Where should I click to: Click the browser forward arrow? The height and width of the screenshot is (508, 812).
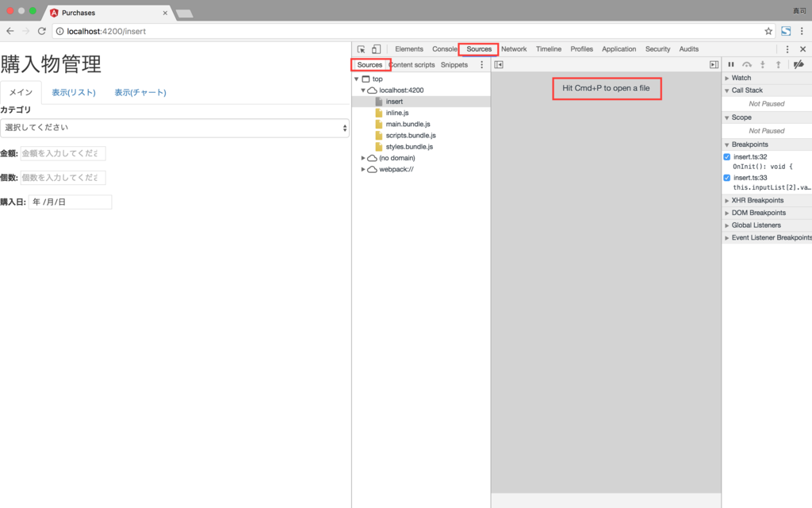click(26, 31)
